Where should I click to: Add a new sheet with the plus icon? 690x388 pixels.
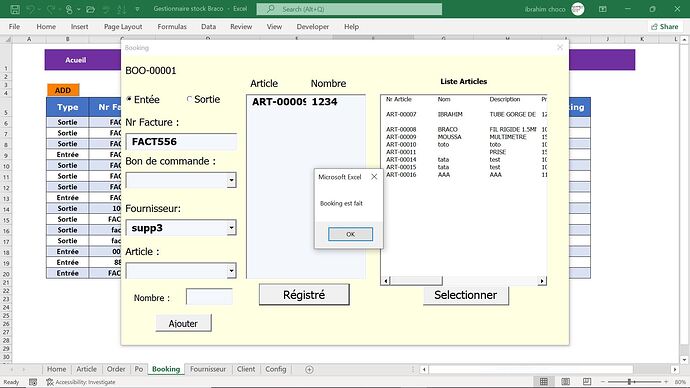pos(309,370)
